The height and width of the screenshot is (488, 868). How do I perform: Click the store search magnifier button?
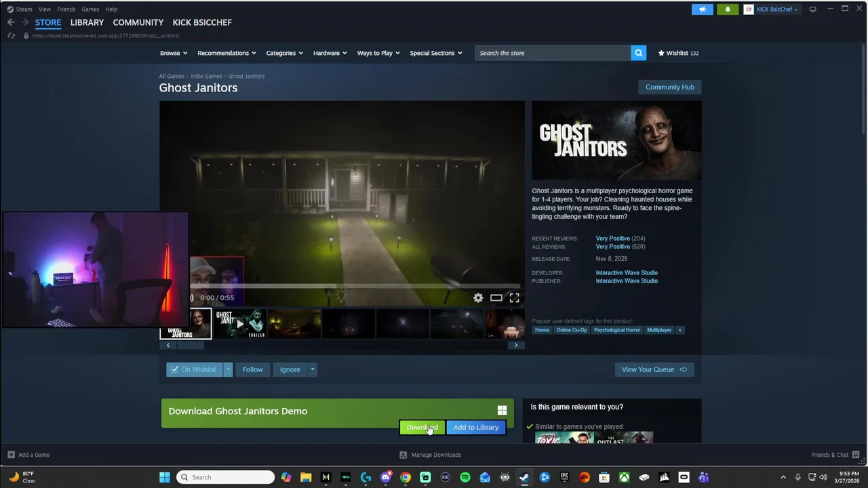[638, 53]
